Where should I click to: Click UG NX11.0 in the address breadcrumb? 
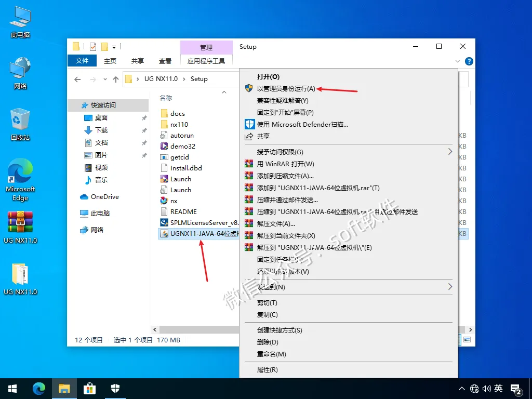(x=161, y=79)
